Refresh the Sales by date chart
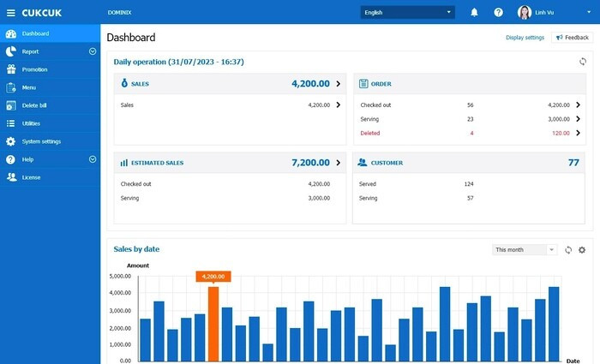Viewport: 600px width, 364px height. 567,250
